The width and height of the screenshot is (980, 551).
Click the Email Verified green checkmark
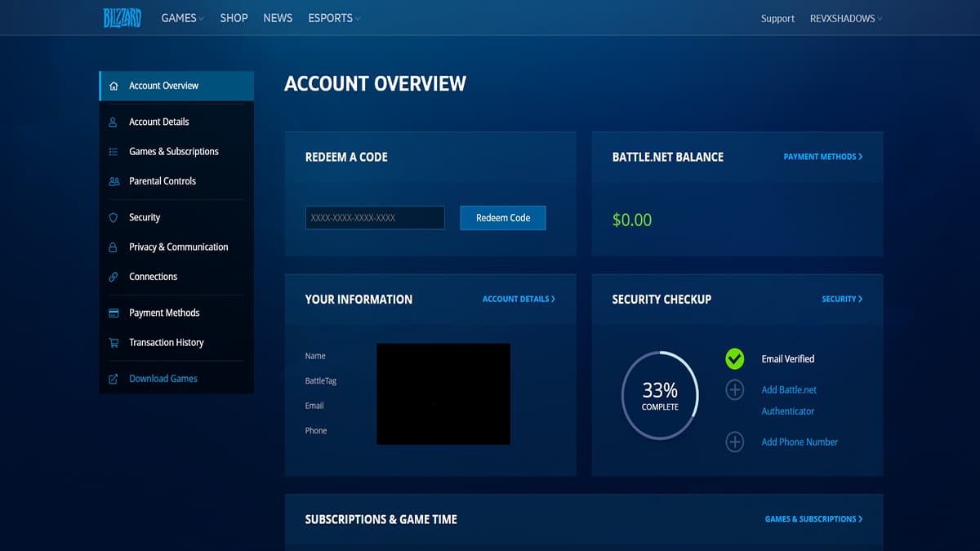(x=734, y=358)
